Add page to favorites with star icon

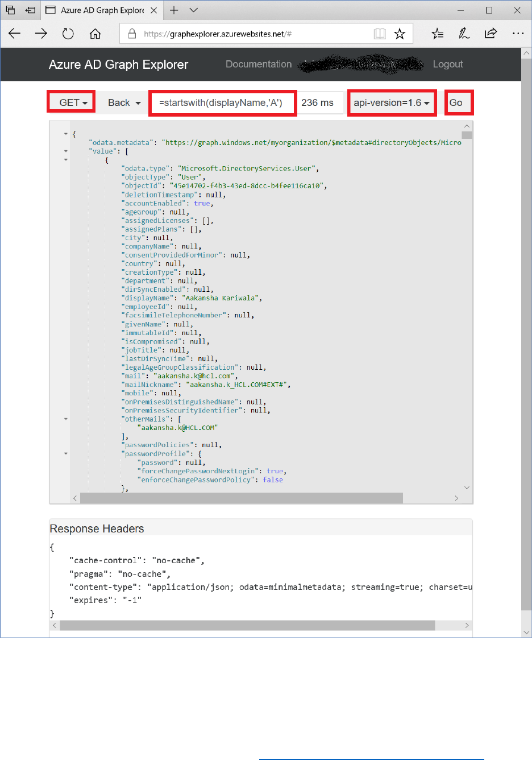[400, 34]
